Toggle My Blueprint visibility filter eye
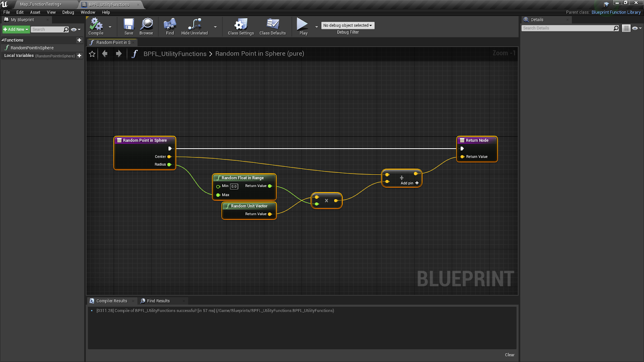644x362 pixels. 74,29
